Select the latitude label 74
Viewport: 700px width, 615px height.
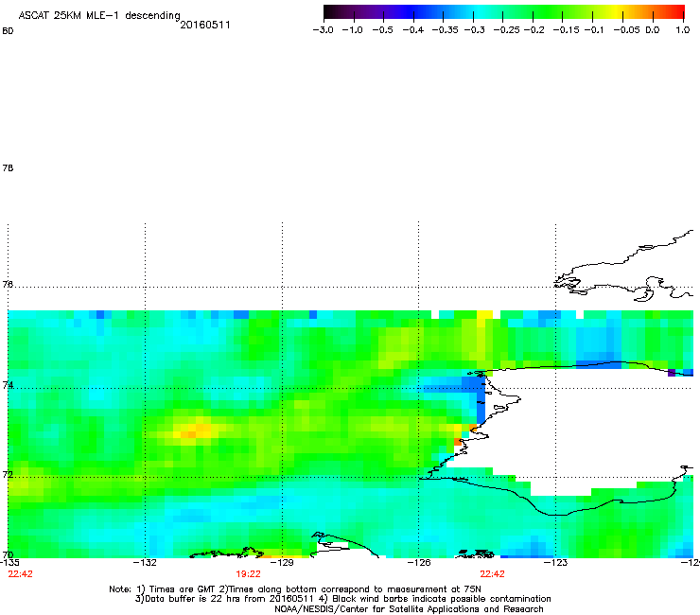coord(8,385)
